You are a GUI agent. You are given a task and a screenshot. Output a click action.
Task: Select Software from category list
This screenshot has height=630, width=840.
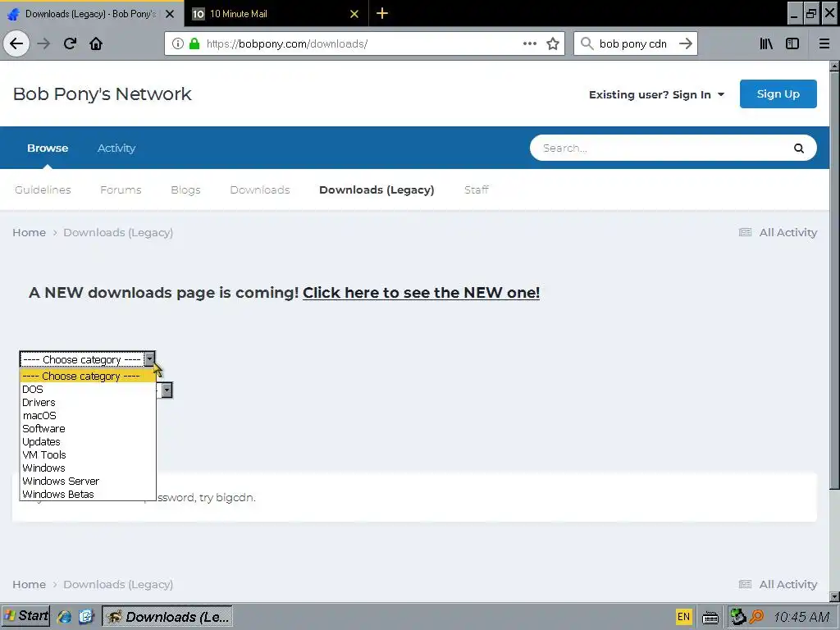[x=88, y=428]
